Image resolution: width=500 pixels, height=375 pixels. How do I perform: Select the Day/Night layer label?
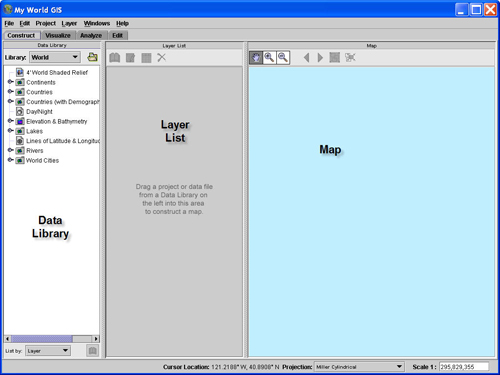point(39,111)
